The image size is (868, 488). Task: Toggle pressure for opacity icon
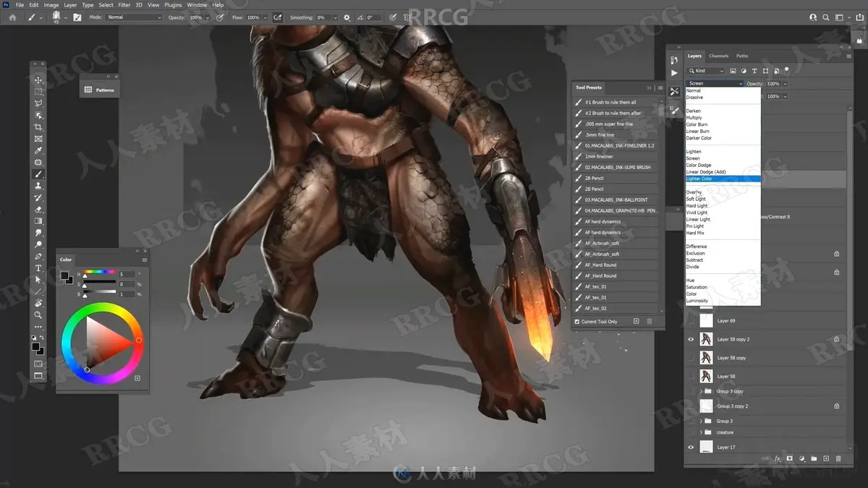220,17
